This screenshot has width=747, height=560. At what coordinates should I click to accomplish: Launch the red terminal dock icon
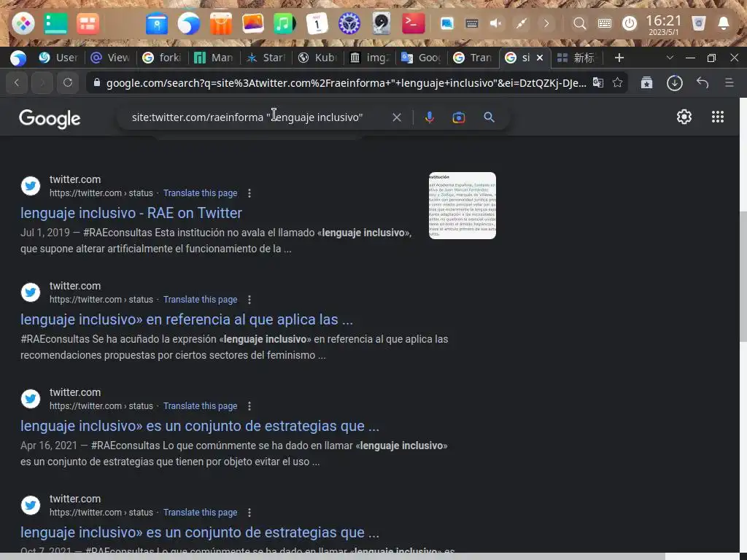(x=413, y=23)
